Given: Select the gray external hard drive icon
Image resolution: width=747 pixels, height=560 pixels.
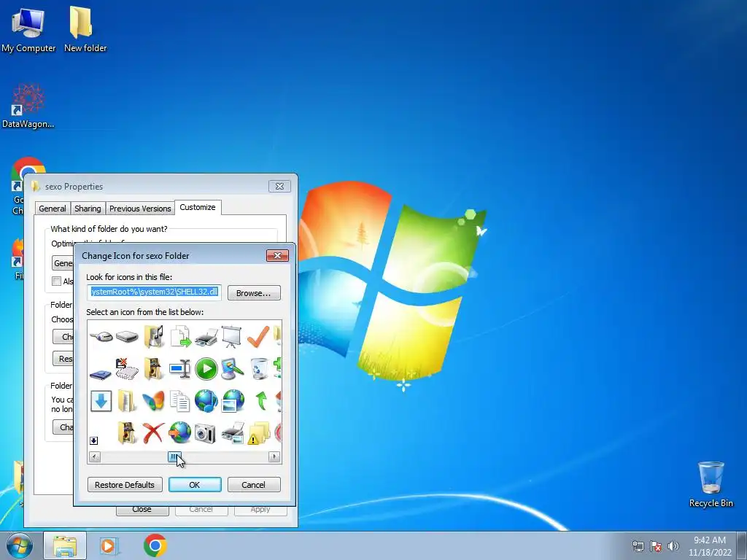Looking at the screenshot, I should tap(127, 337).
